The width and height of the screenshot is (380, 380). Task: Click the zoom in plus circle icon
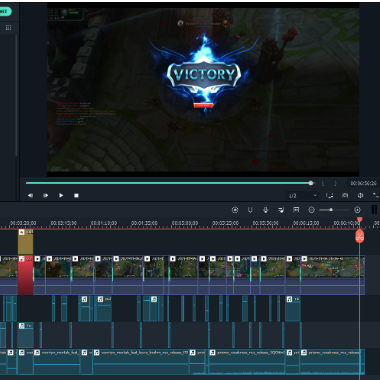click(357, 210)
